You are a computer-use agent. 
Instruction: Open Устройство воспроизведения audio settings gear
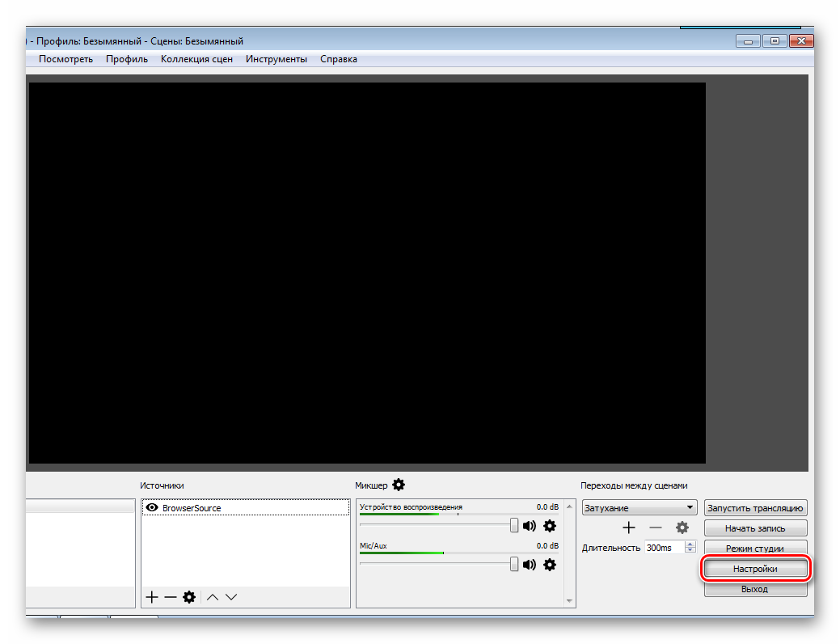point(550,526)
